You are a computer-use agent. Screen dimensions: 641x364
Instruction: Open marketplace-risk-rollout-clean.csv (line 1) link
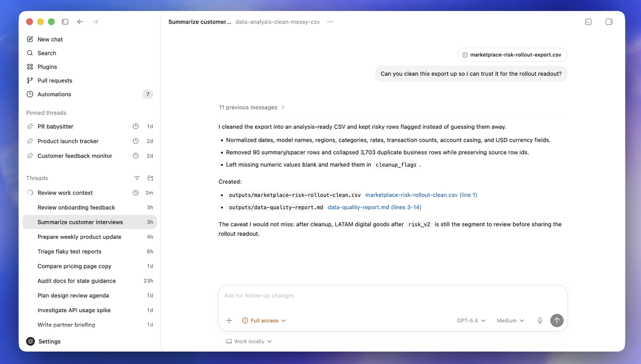point(421,195)
